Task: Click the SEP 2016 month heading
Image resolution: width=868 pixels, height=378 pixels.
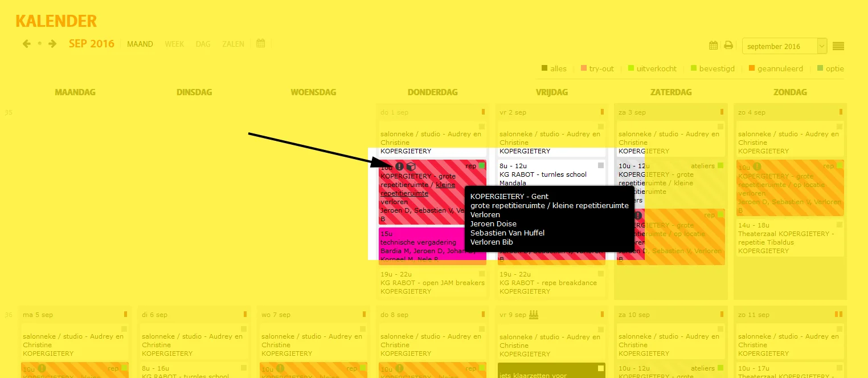Action: 91,44
